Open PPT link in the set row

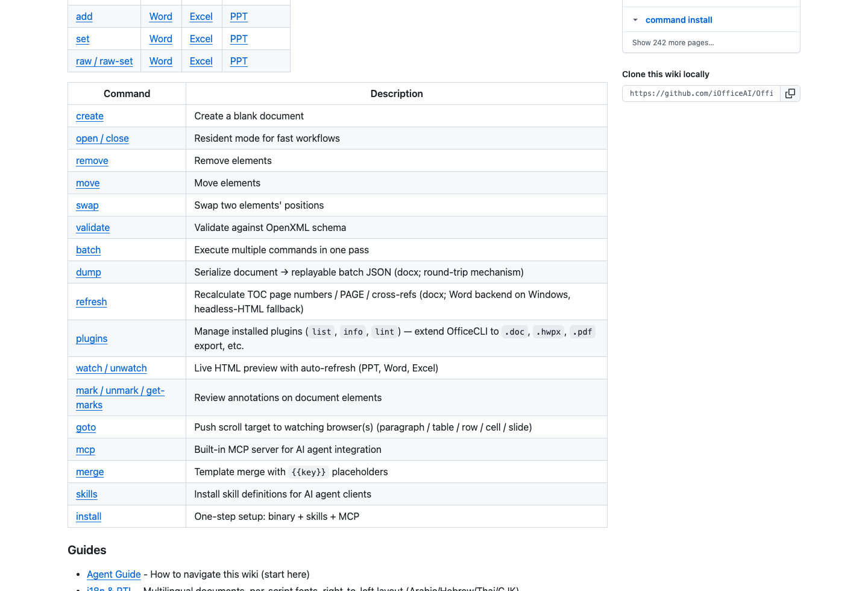(x=239, y=39)
